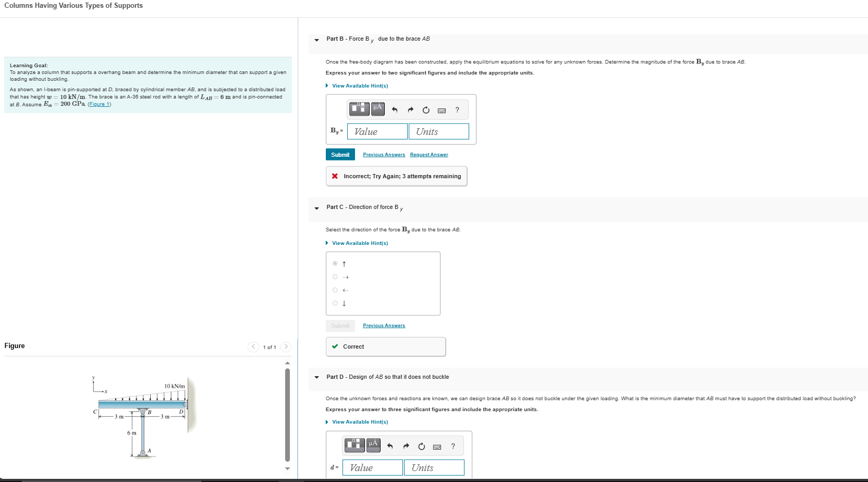
Task: Click Request Answer link for Part B
Action: [x=429, y=155]
